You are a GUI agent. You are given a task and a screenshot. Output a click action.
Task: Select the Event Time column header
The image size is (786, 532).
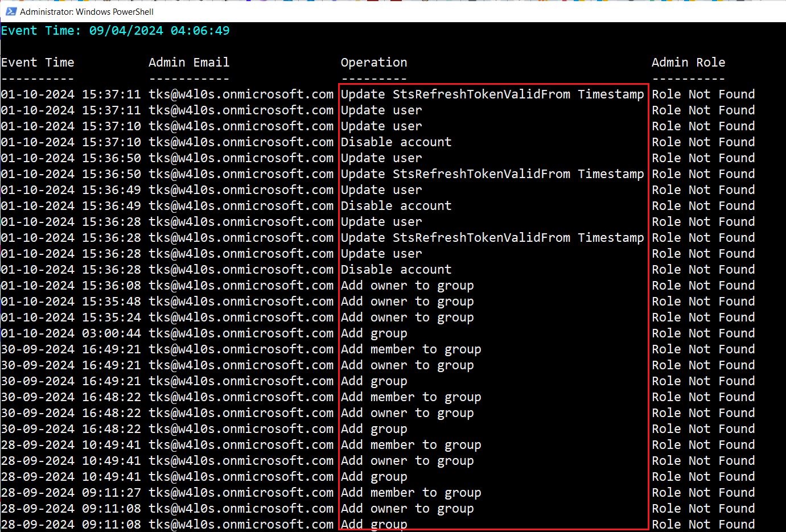[x=38, y=63]
